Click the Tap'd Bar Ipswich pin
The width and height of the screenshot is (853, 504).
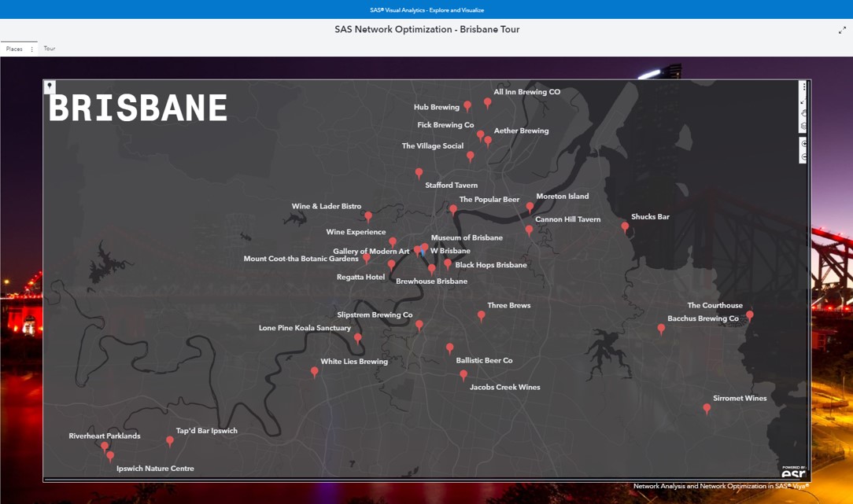point(170,441)
